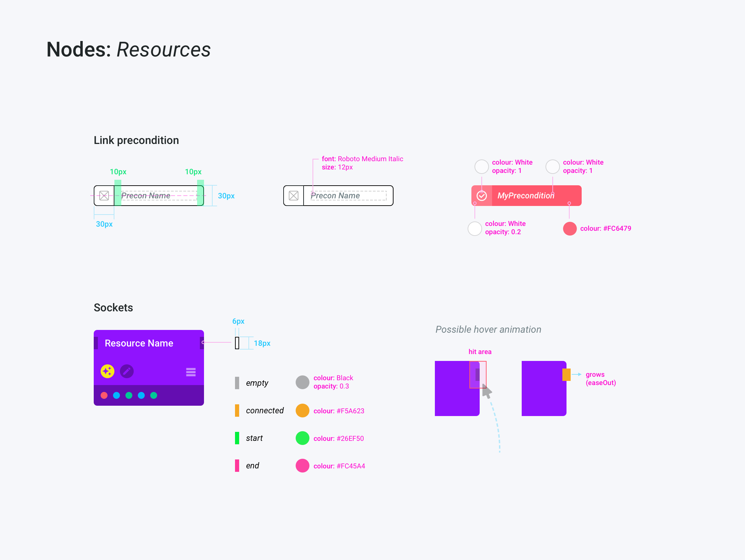Click the MyPrecondition red label
This screenshot has height=560, width=745.
pyautogui.click(x=526, y=196)
